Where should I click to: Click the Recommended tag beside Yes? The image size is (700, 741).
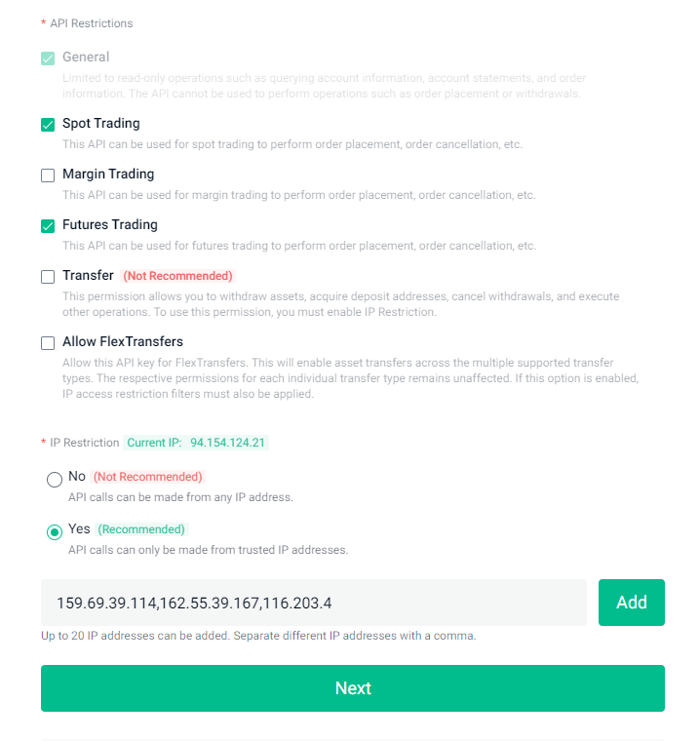(141, 529)
